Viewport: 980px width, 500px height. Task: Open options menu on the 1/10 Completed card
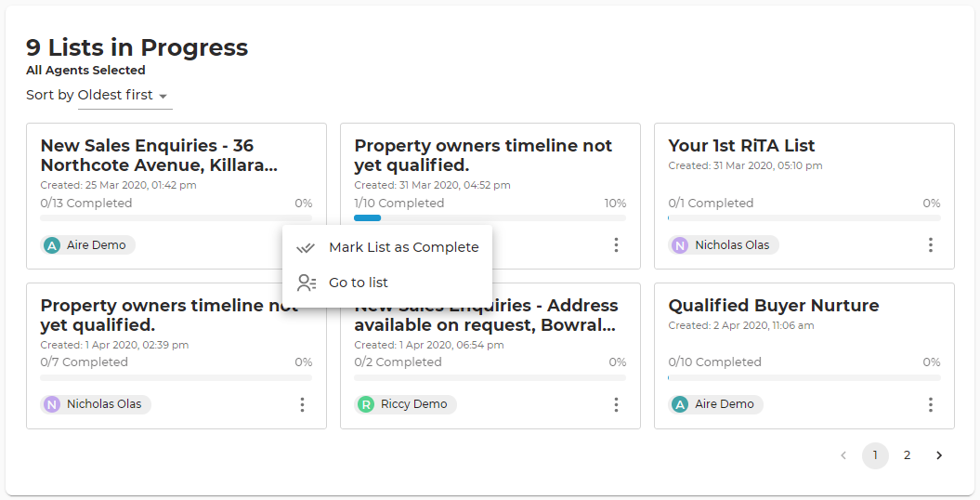[x=616, y=245]
